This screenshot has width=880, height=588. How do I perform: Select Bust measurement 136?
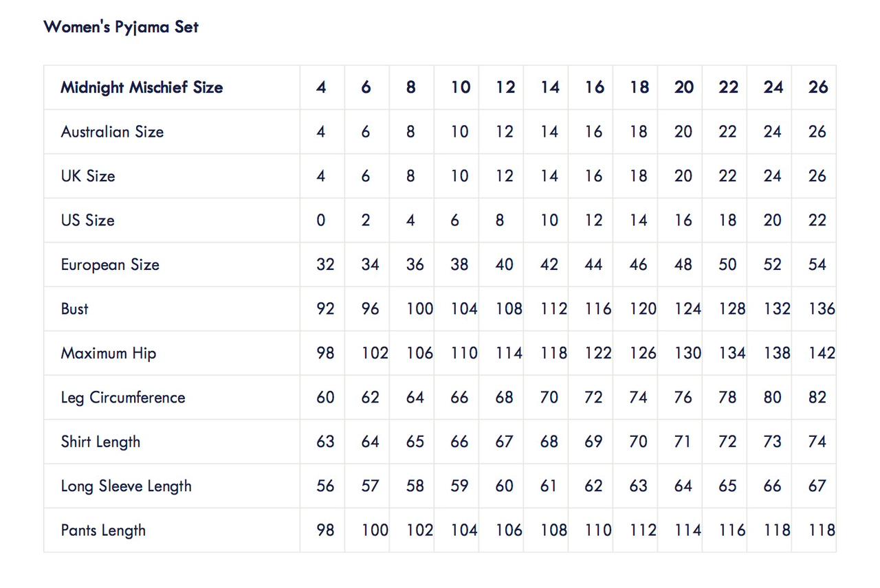tap(822, 309)
